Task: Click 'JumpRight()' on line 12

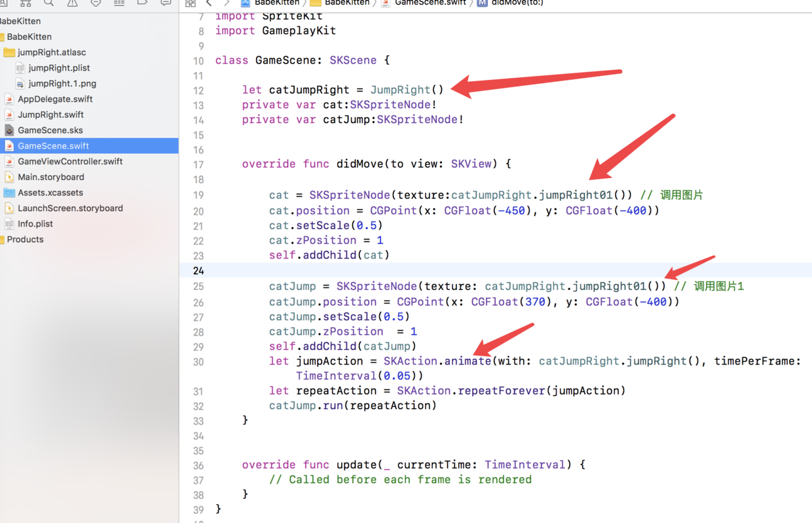Action: tap(407, 90)
